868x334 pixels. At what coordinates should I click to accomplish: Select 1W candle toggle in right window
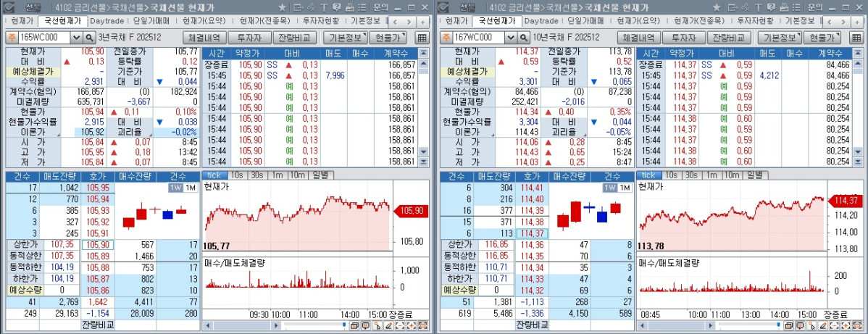pyautogui.click(x=609, y=188)
